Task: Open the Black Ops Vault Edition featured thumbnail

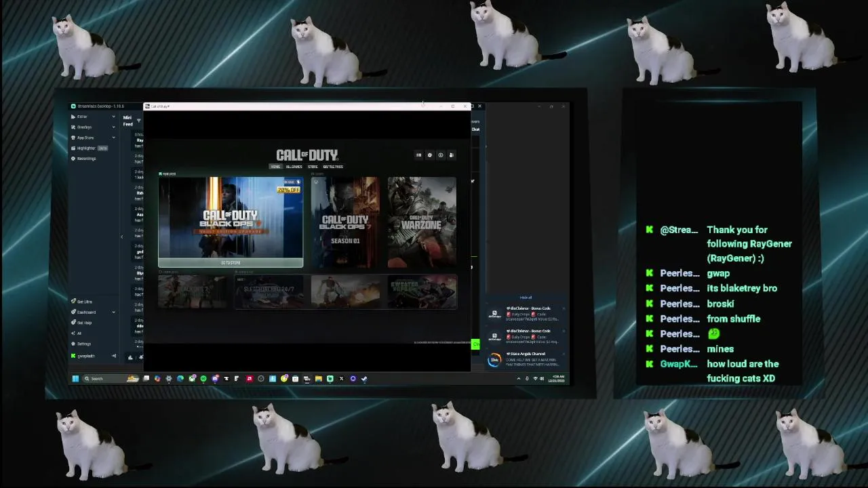Action: tap(231, 218)
